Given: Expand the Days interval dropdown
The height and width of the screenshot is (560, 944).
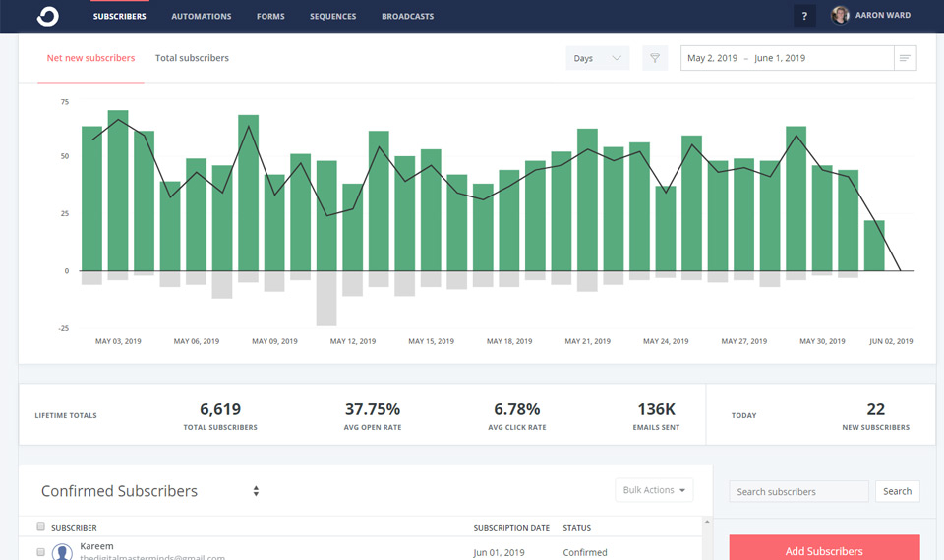Looking at the screenshot, I should pos(597,58).
